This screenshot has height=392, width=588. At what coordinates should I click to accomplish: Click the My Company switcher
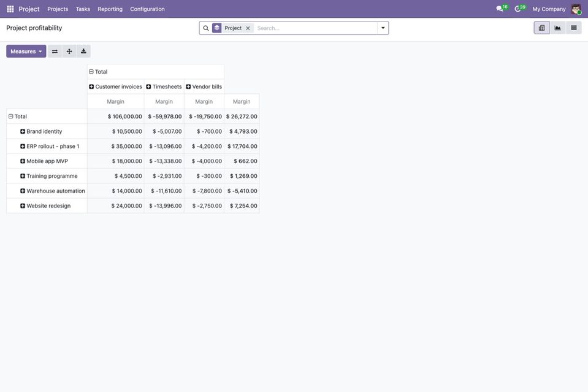coord(549,9)
